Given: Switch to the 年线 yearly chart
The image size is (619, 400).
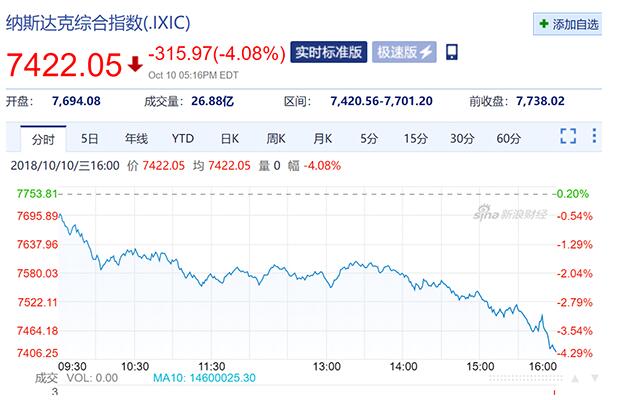Looking at the screenshot, I should 136,137.
